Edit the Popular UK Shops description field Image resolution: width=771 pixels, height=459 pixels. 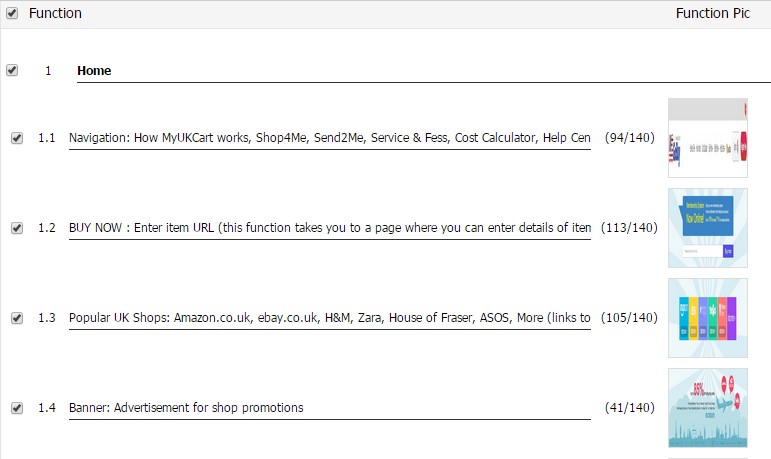pos(330,318)
